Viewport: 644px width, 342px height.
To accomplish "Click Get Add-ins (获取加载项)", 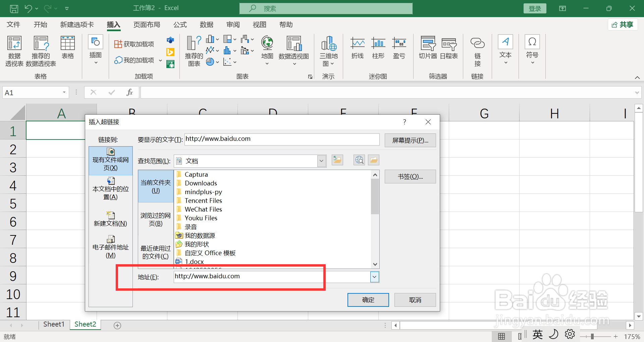I will [x=134, y=44].
